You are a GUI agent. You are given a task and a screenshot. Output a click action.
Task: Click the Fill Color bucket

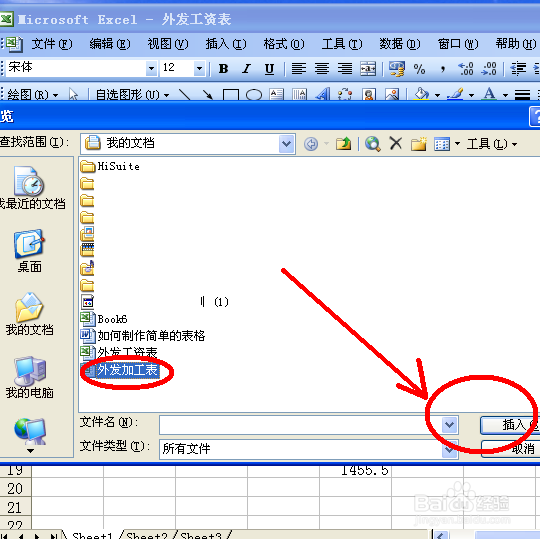(x=422, y=94)
